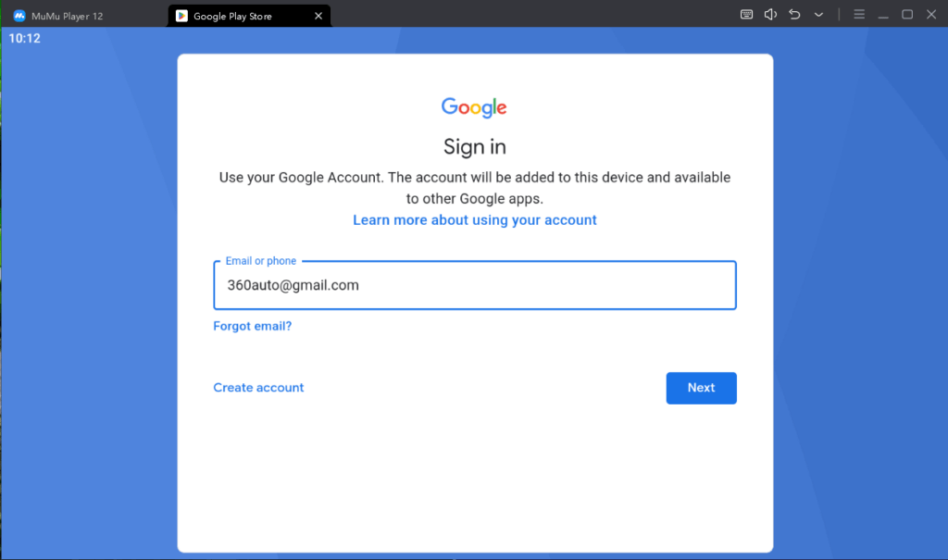The width and height of the screenshot is (948, 560).
Task: Click the 10:12 clock text
Action: tap(24, 39)
